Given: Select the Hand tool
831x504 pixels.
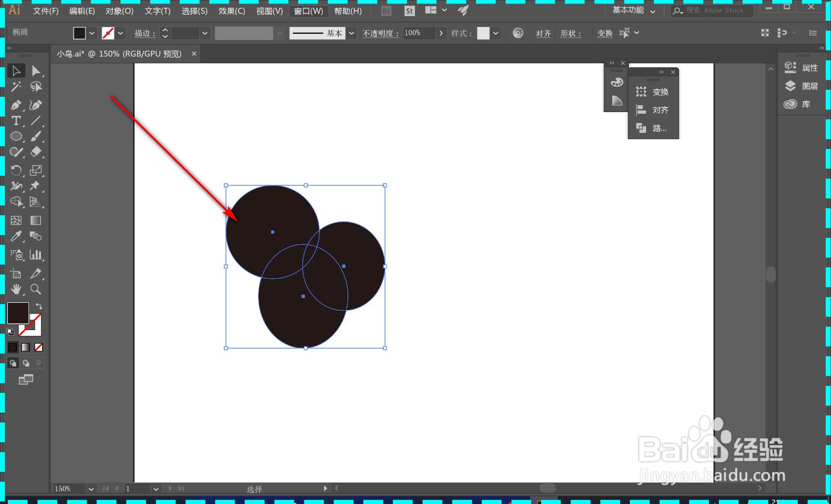Looking at the screenshot, I should point(16,289).
